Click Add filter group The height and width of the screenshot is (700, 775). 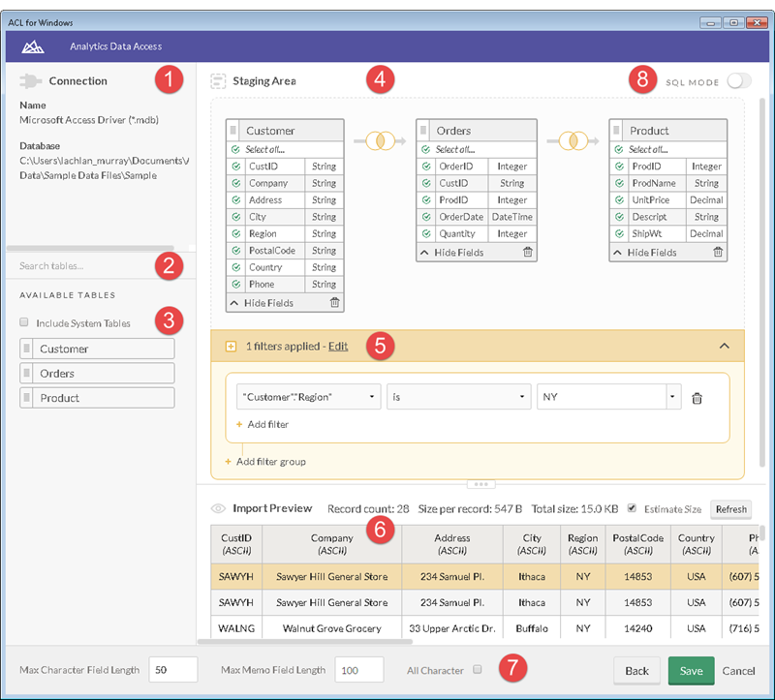point(265,462)
